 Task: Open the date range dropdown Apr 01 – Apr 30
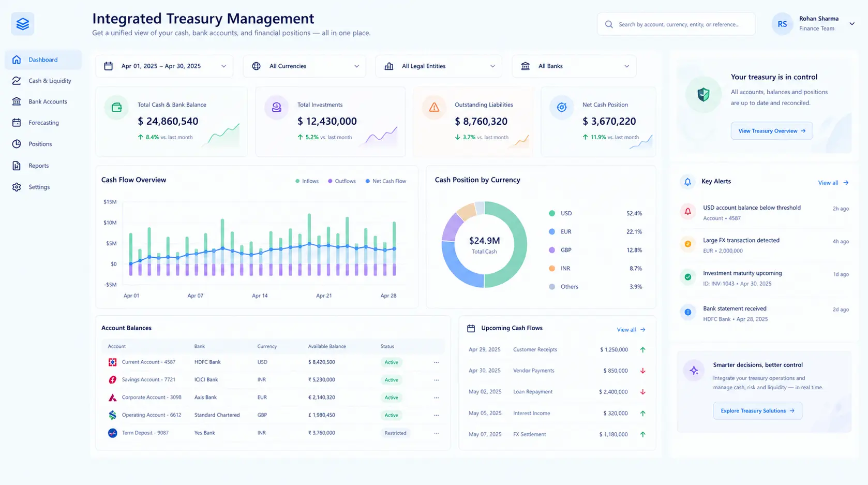click(164, 66)
